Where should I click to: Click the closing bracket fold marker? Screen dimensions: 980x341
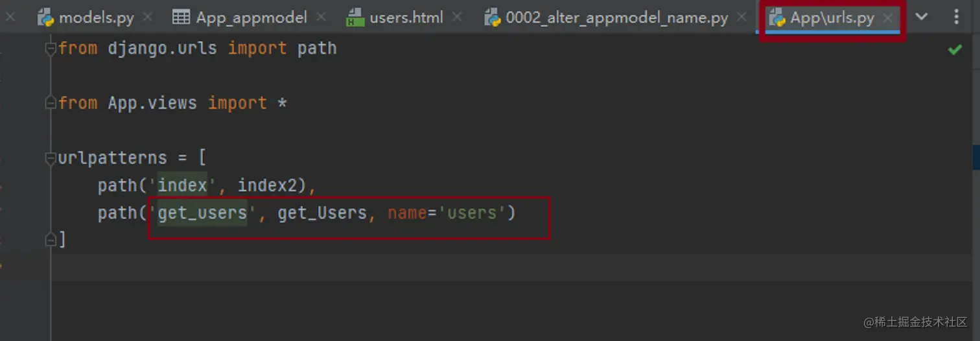click(x=51, y=240)
